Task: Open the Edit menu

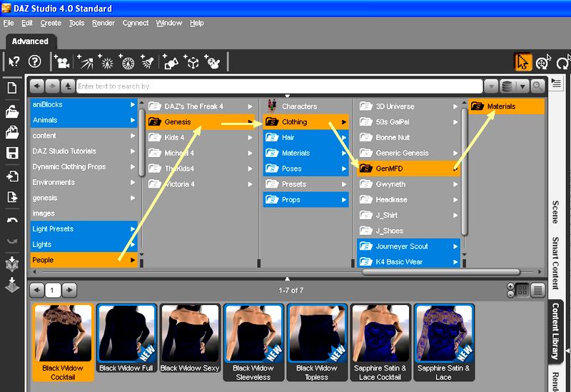Action: tap(27, 23)
